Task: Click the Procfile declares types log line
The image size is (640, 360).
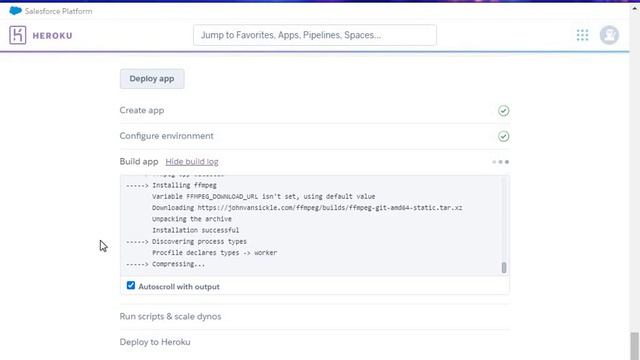Action: tap(215, 253)
